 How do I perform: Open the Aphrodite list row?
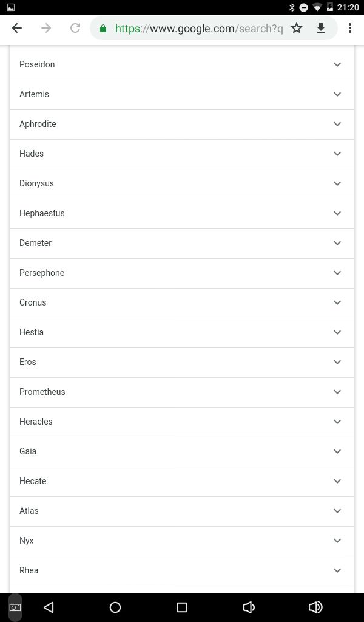[182, 124]
